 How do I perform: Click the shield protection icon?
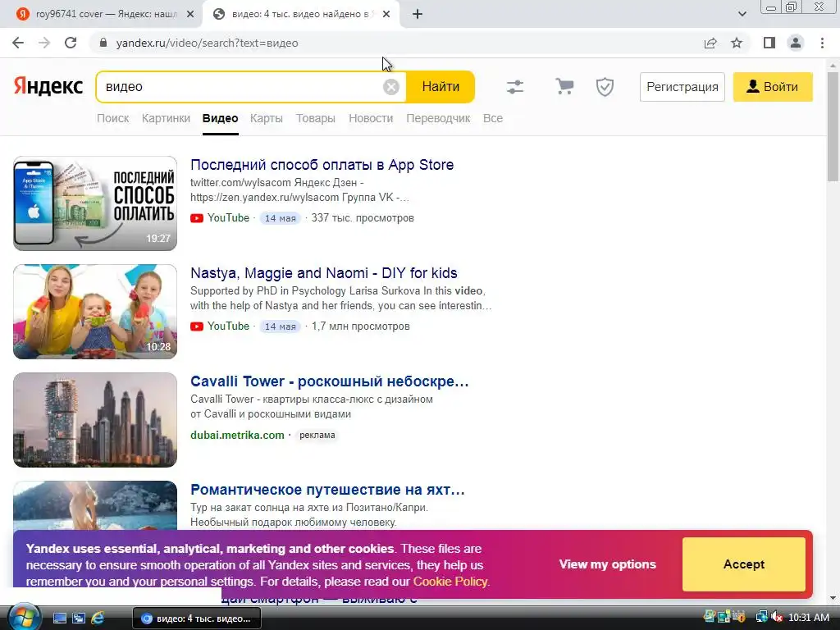pyautogui.click(x=605, y=87)
